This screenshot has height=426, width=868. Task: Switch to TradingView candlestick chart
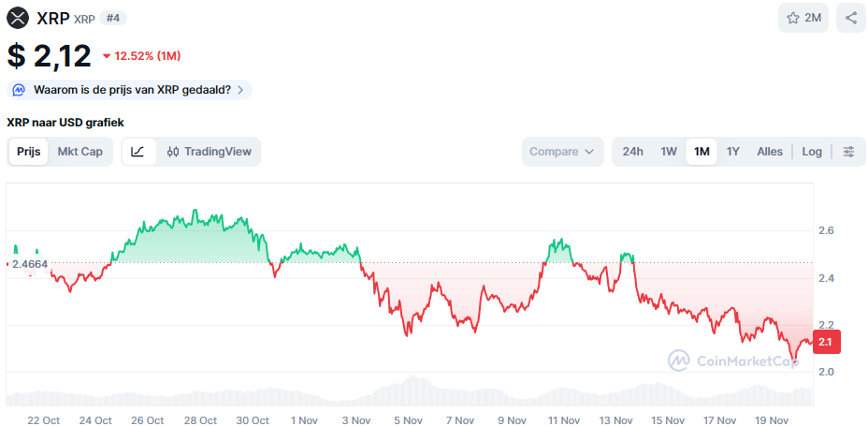tap(210, 152)
